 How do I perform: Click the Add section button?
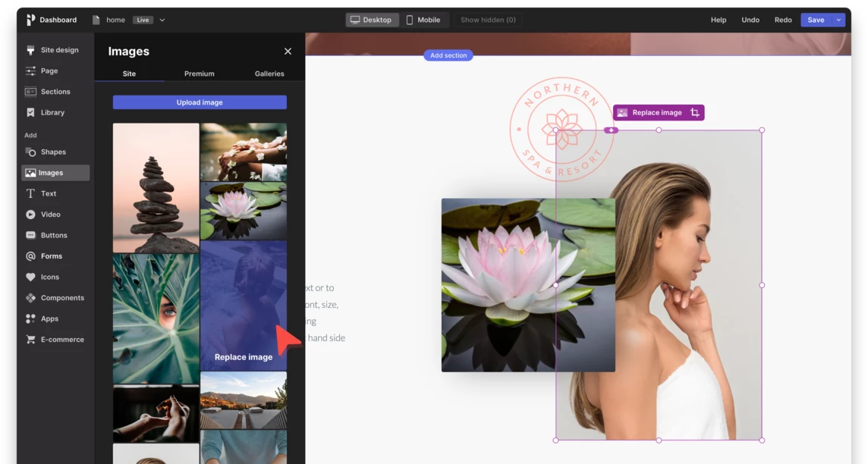448,55
